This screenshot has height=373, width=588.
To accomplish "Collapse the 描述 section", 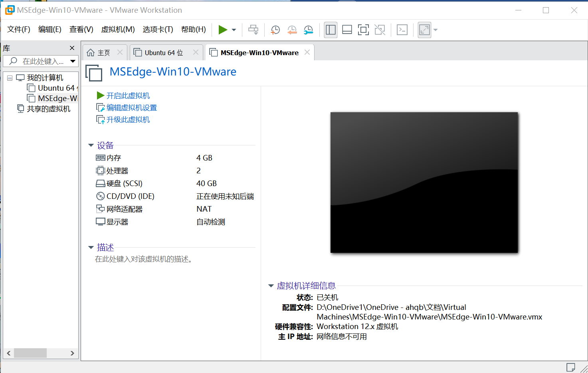I will (x=91, y=248).
